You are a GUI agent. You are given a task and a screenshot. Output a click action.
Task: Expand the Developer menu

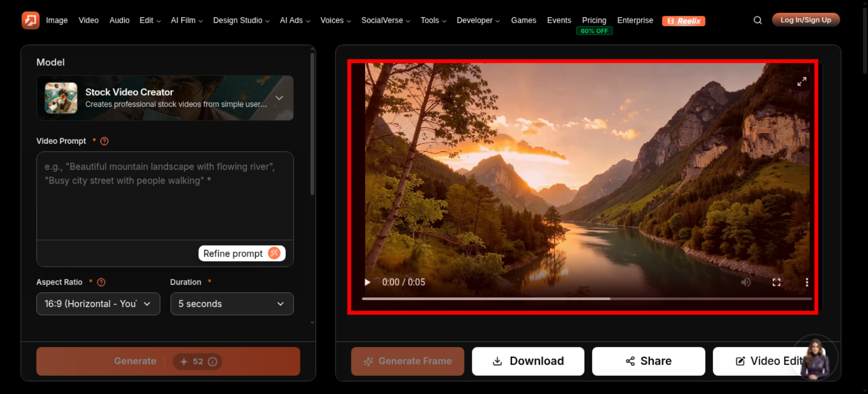click(x=478, y=20)
